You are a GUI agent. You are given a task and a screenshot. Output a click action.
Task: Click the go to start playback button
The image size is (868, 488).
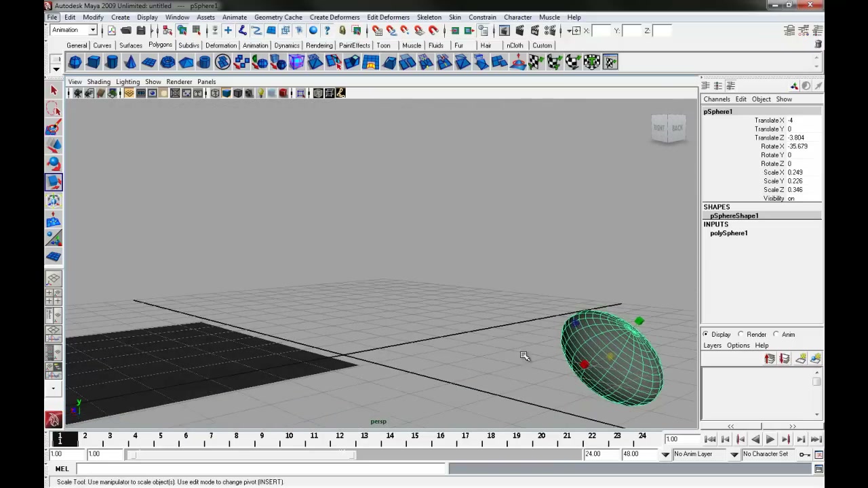(710, 439)
